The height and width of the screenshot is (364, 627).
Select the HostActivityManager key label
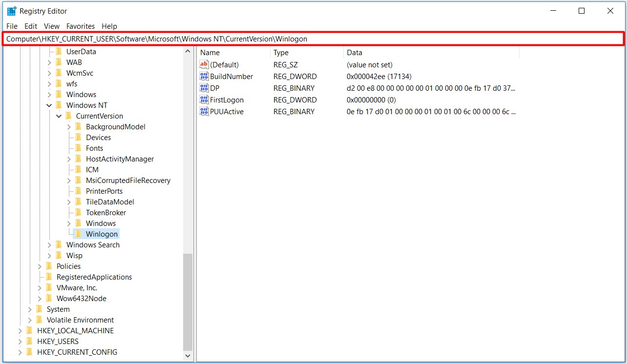(x=120, y=159)
